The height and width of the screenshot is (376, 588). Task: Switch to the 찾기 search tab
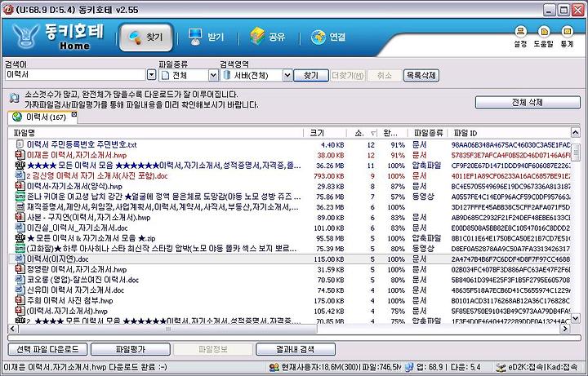(x=146, y=37)
